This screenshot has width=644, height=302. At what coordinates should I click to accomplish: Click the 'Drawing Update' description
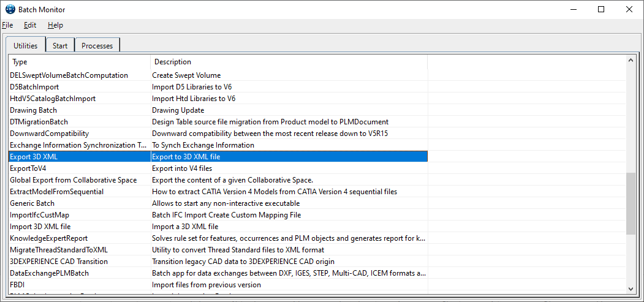(x=178, y=110)
